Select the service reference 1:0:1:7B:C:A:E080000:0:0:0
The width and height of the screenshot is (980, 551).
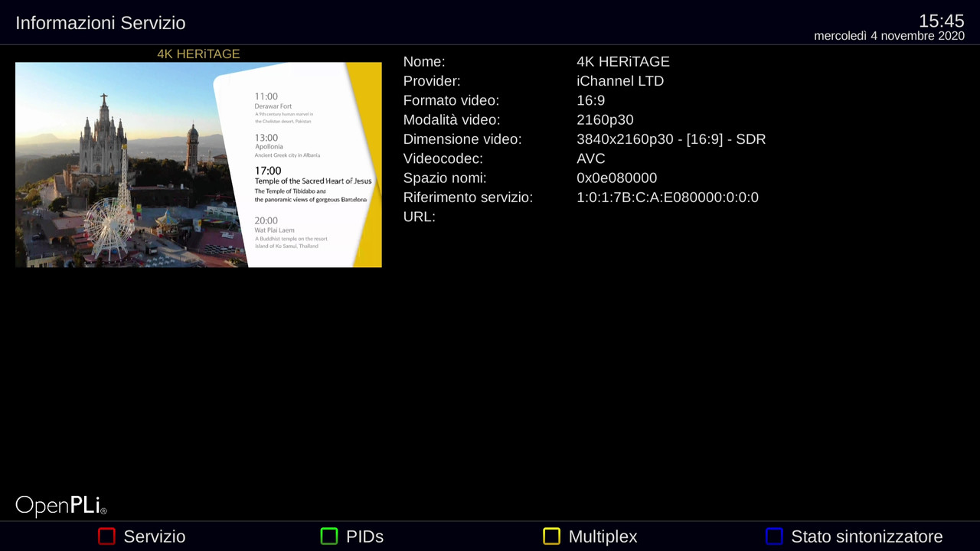click(x=668, y=197)
